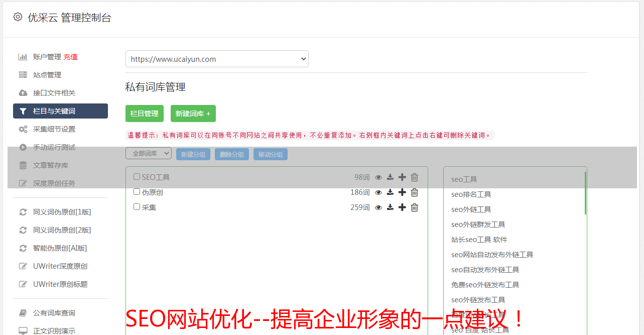Check the 采集 checkbox

(137, 207)
